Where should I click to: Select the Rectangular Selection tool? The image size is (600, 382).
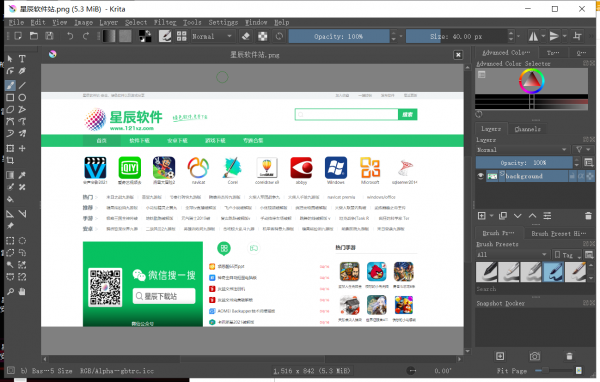click(10, 240)
